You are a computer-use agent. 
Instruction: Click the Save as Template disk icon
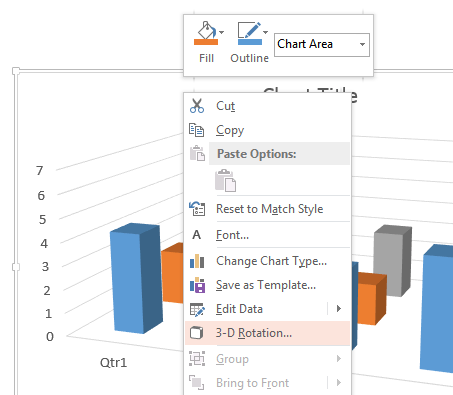[x=197, y=285]
